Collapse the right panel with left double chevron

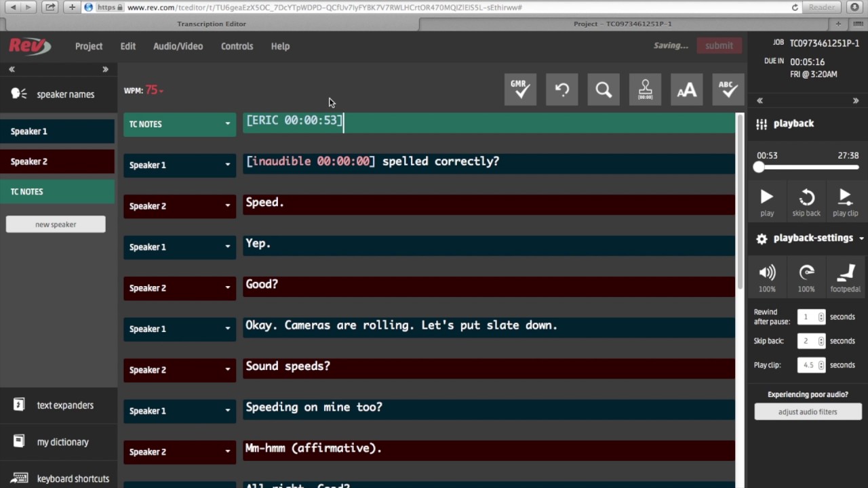(759, 100)
